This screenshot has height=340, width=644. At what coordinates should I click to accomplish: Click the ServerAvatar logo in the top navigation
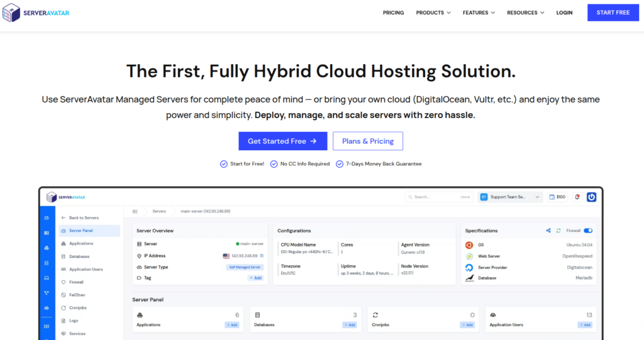[36, 13]
